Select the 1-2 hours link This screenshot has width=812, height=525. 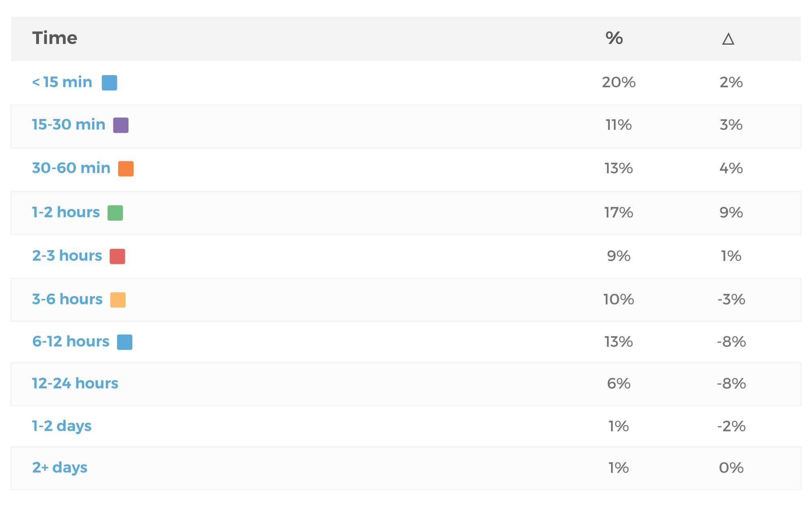[66, 212]
